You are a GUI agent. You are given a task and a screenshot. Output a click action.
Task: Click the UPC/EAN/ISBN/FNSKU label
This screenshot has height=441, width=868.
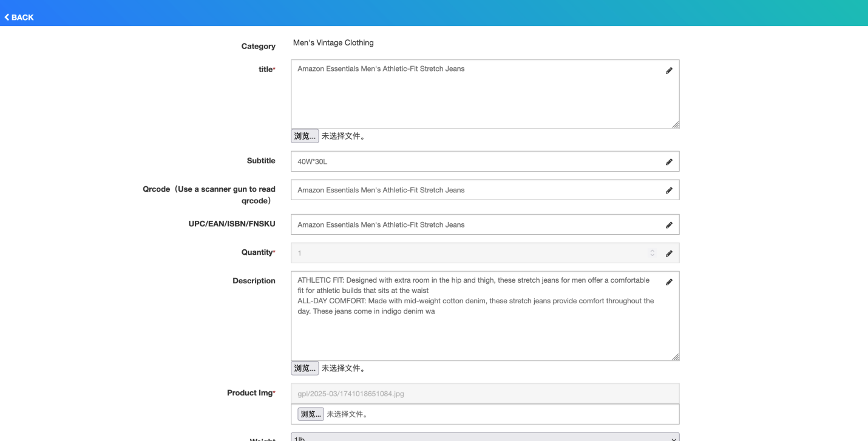[232, 224]
